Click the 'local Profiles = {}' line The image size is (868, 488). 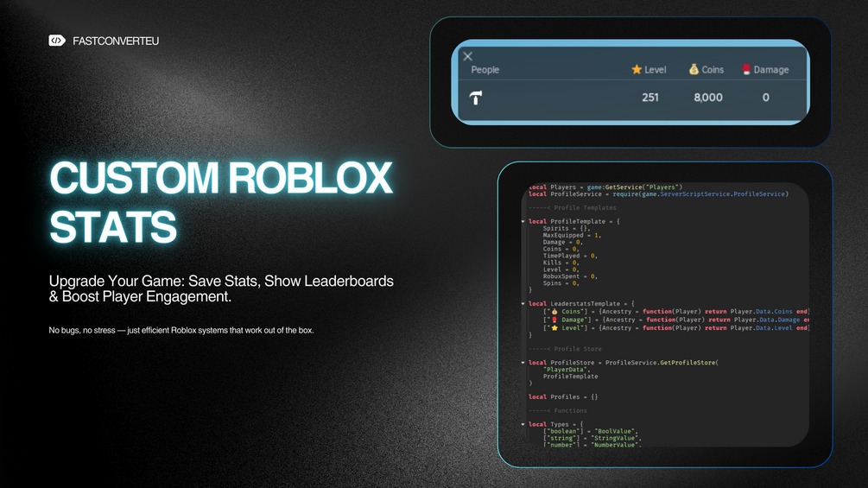(563, 396)
